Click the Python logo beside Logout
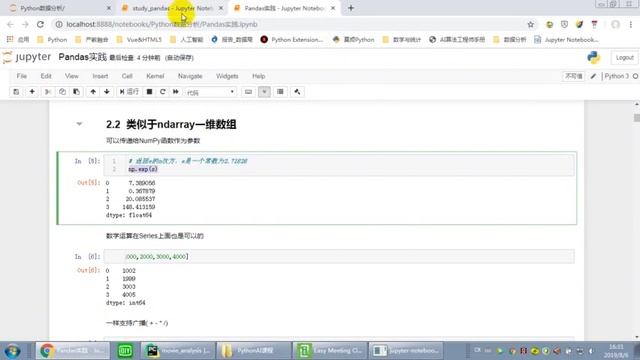This screenshot has height=360, width=640. click(594, 58)
